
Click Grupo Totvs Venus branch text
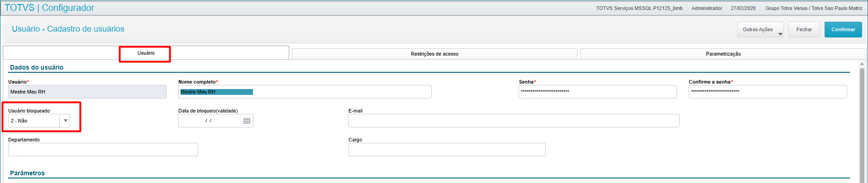click(814, 8)
